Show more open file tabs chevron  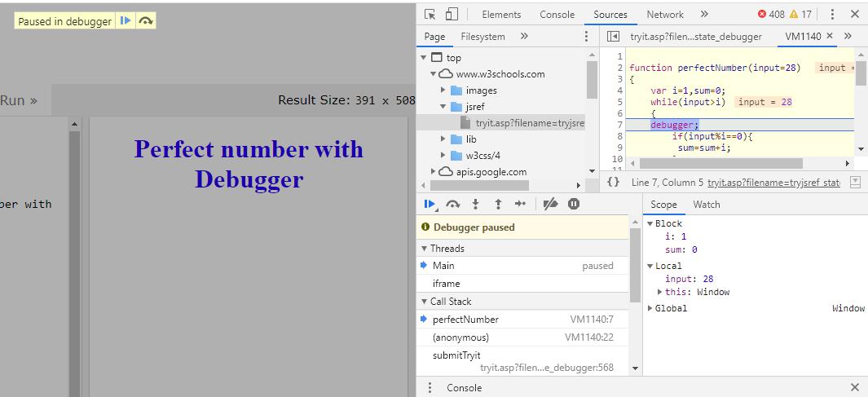(x=848, y=37)
